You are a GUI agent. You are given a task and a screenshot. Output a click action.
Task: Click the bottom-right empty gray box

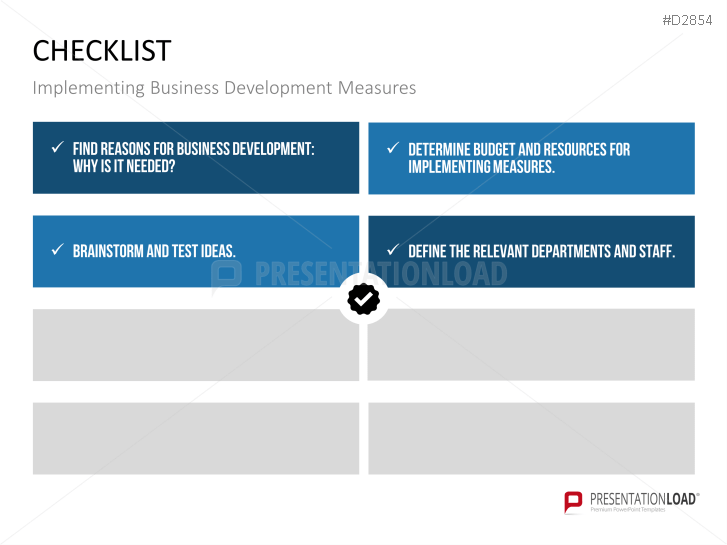click(531, 438)
